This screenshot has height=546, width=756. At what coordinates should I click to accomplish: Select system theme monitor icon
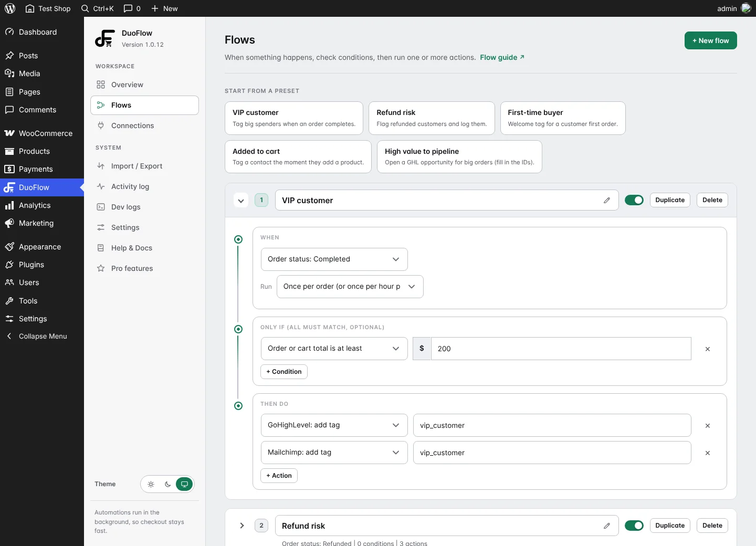(184, 484)
